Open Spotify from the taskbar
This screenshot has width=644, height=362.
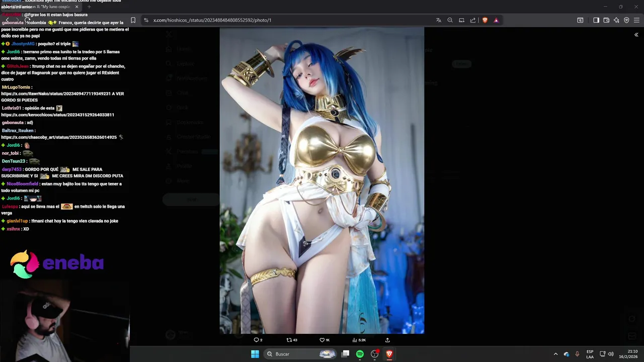pyautogui.click(x=360, y=354)
